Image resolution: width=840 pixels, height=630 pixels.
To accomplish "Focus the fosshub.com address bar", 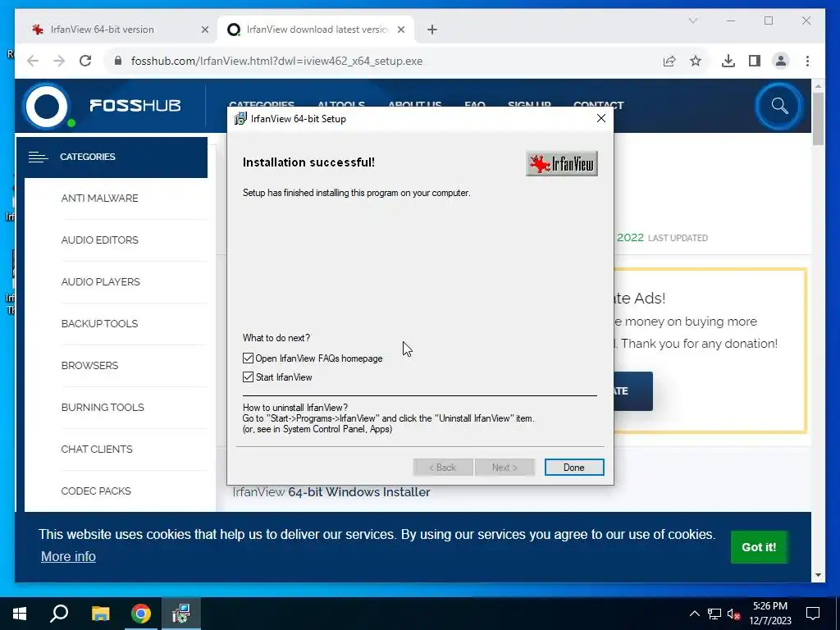I will click(x=276, y=61).
